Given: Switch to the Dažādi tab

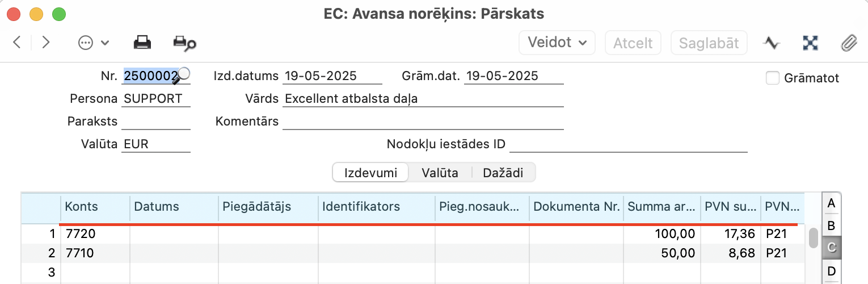Looking at the screenshot, I should [503, 173].
